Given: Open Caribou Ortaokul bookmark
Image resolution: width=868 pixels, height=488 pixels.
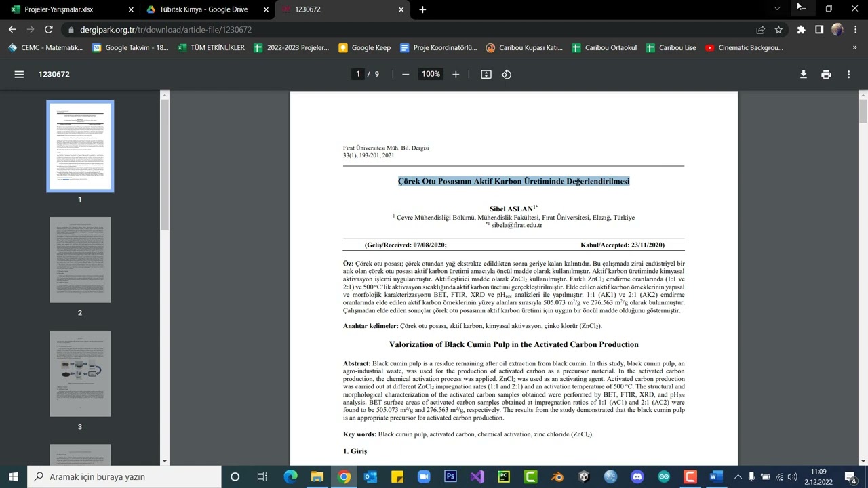Looking at the screenshot, I should 604,48.
